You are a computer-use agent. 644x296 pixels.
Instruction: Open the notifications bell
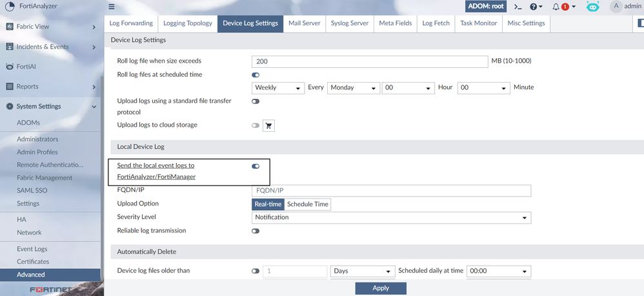(556, 6)
